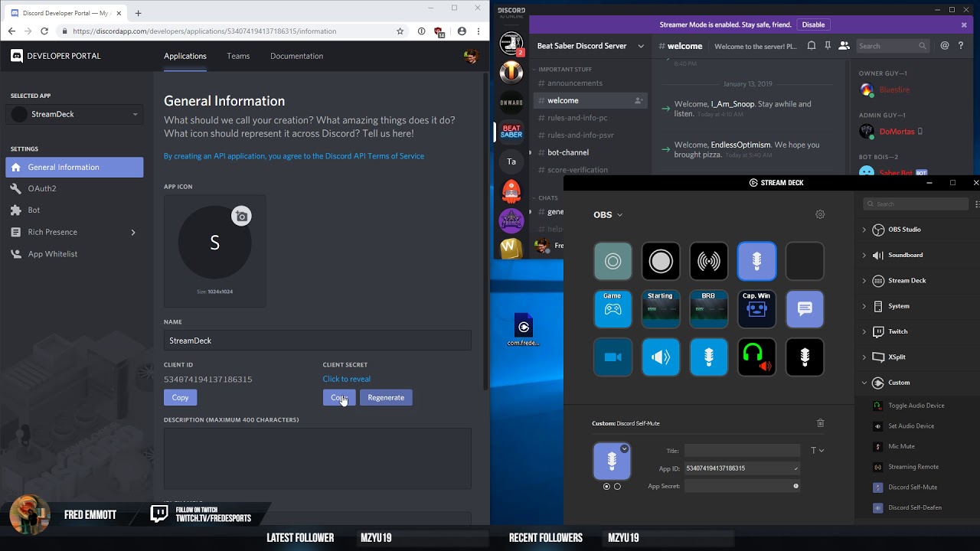Select General Information in settings sidebar

click(x=74, y=167)
